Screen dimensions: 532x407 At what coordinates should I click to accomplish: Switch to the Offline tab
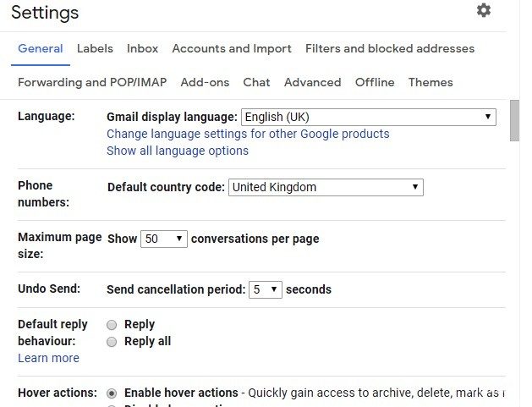(375, 82)
